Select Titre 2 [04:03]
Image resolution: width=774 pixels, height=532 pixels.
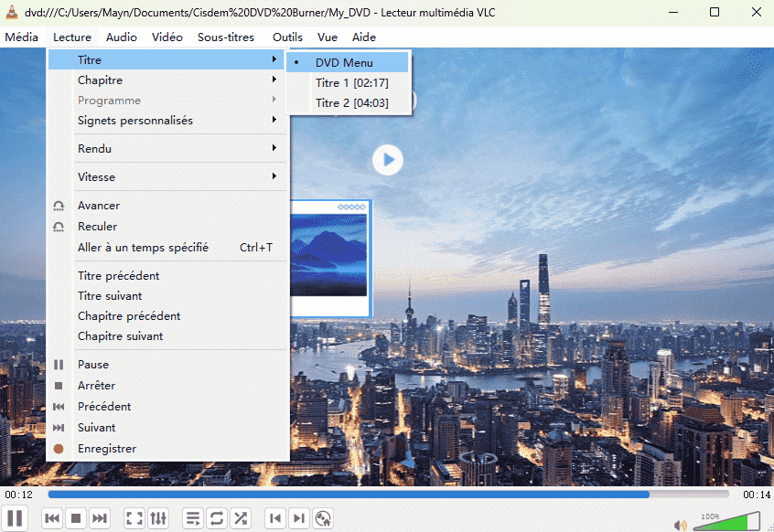click(348, 103)
